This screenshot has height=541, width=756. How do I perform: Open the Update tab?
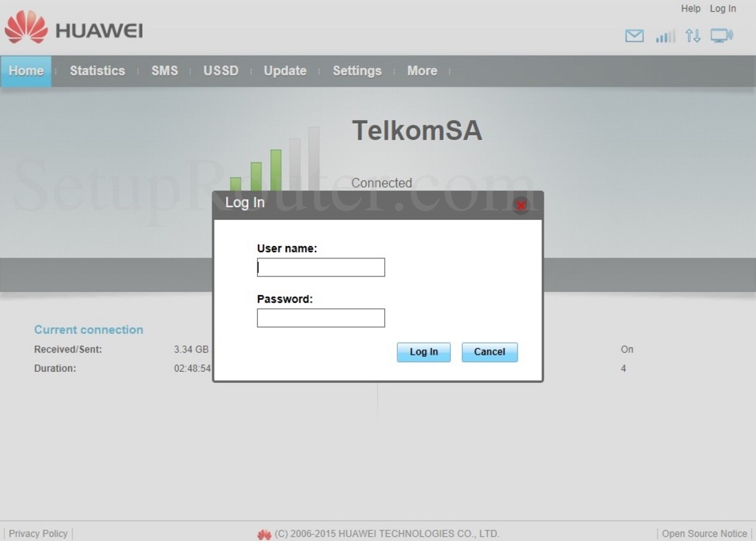pos(285,71)
